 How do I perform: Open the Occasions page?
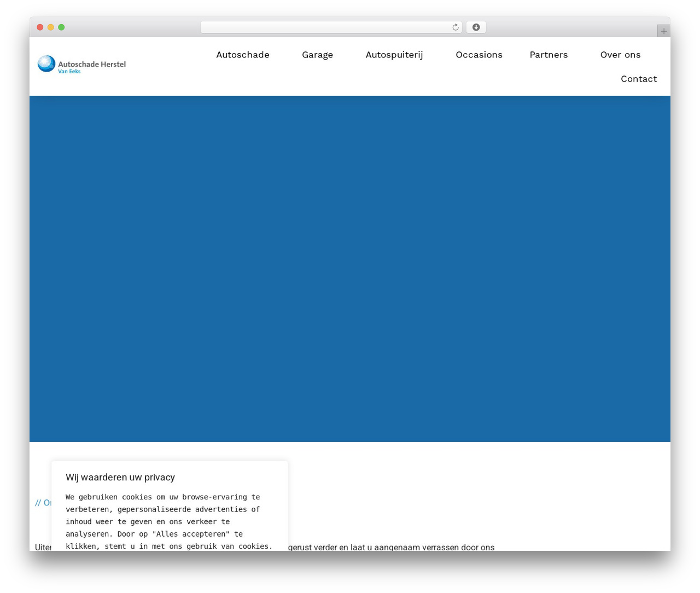[479, 55]
